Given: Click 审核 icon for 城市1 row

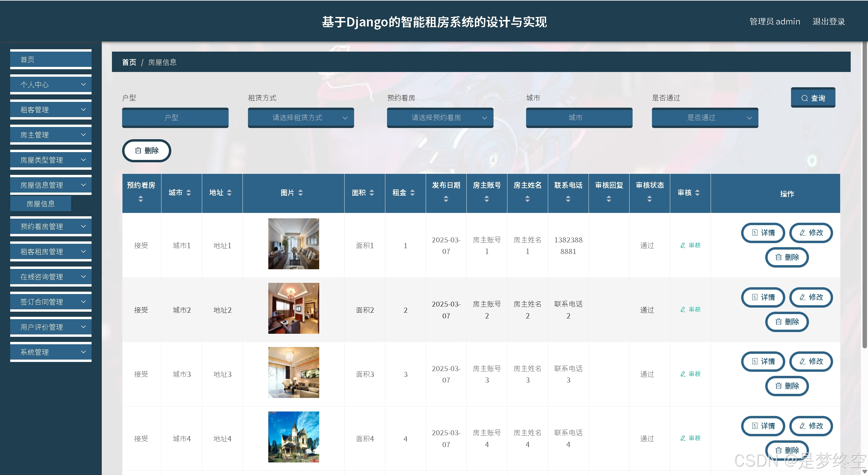Looking at the screenshot, I should 690,245.
